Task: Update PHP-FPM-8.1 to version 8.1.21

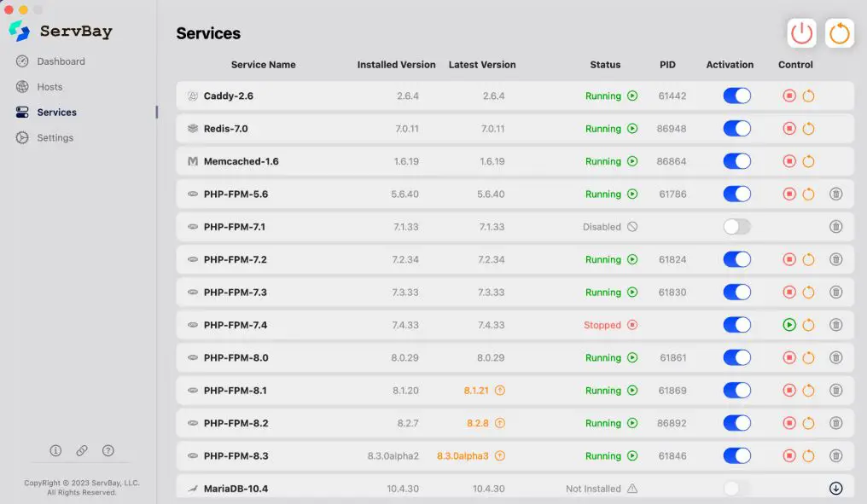Action: point(500,391)
